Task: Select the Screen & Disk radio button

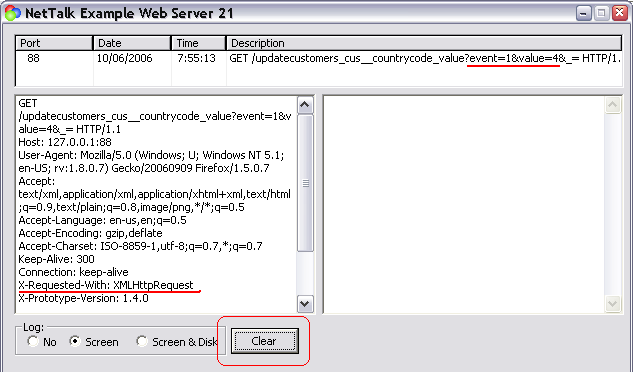Action: [142, 341]
